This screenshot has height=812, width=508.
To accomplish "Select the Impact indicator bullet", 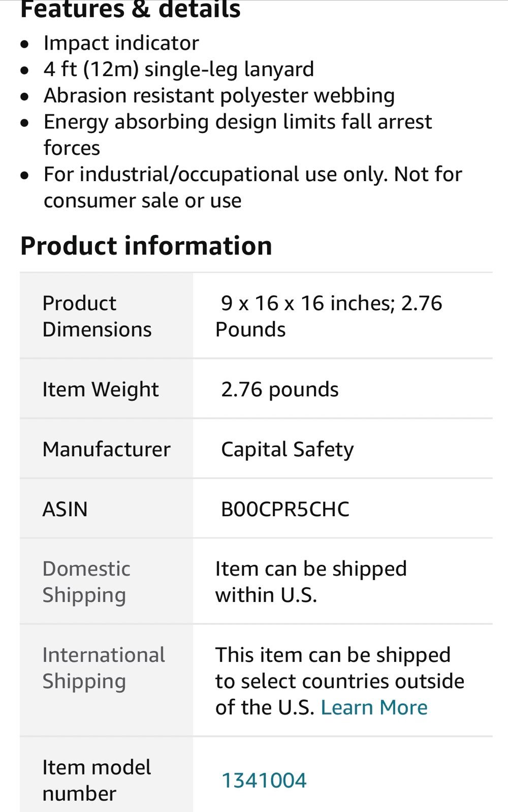I will (x=121, y=43).
